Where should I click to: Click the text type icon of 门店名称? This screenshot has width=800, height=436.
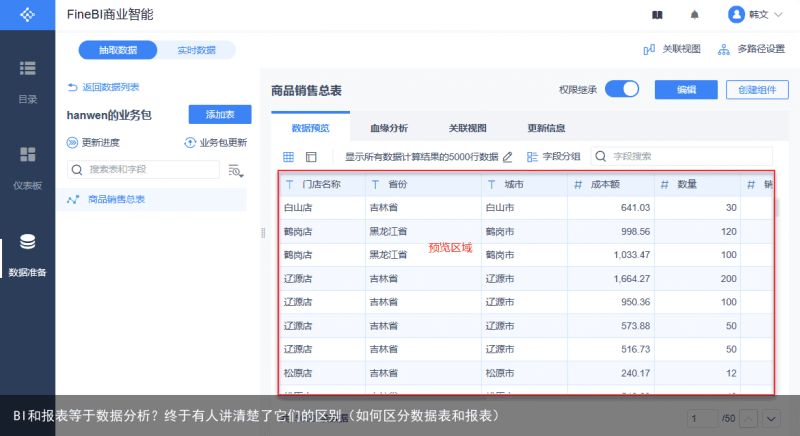289,185
